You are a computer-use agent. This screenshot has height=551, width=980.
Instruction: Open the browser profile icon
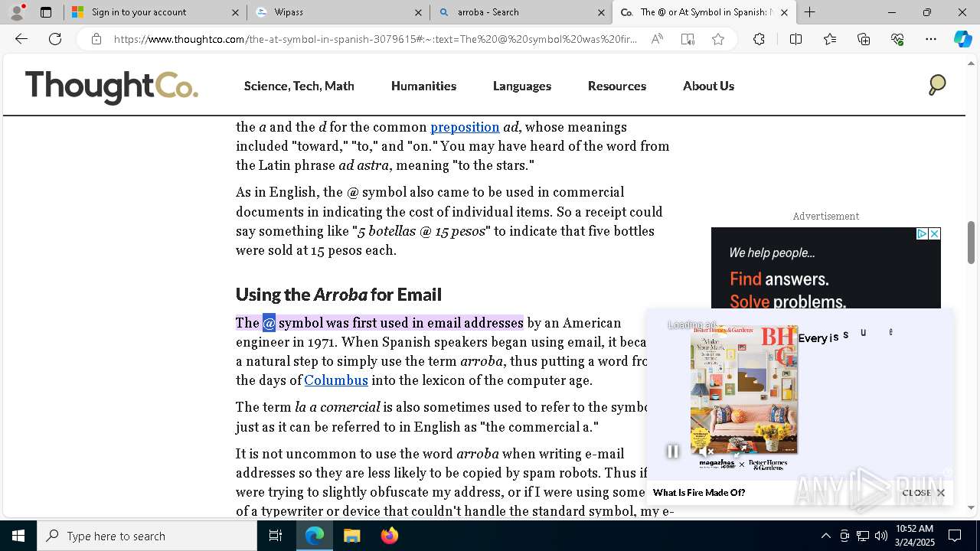pyautogui.click(x=17, y=12)
